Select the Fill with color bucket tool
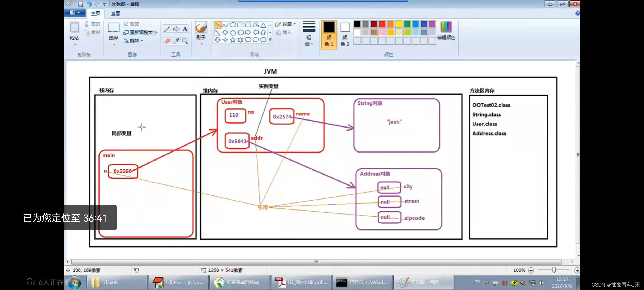Image resolution: width=644 pixels, height=290 pixels. pyautogui.click(x=176, y=29)
